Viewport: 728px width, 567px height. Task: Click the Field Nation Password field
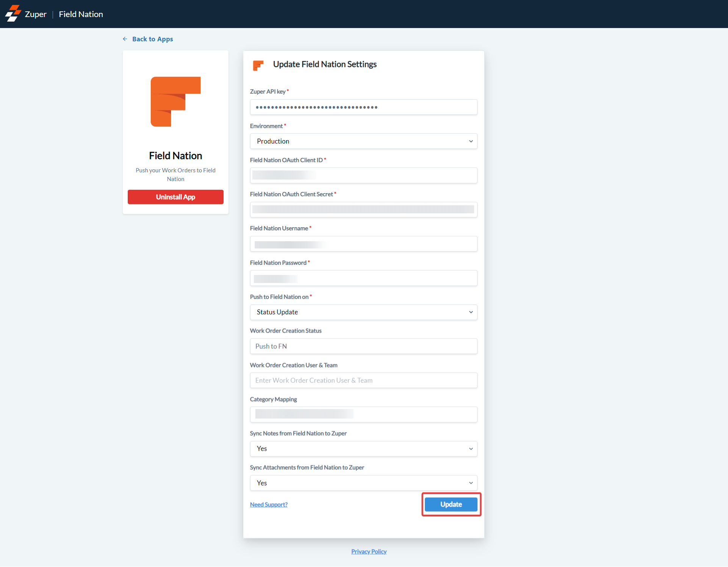point(363,278)
